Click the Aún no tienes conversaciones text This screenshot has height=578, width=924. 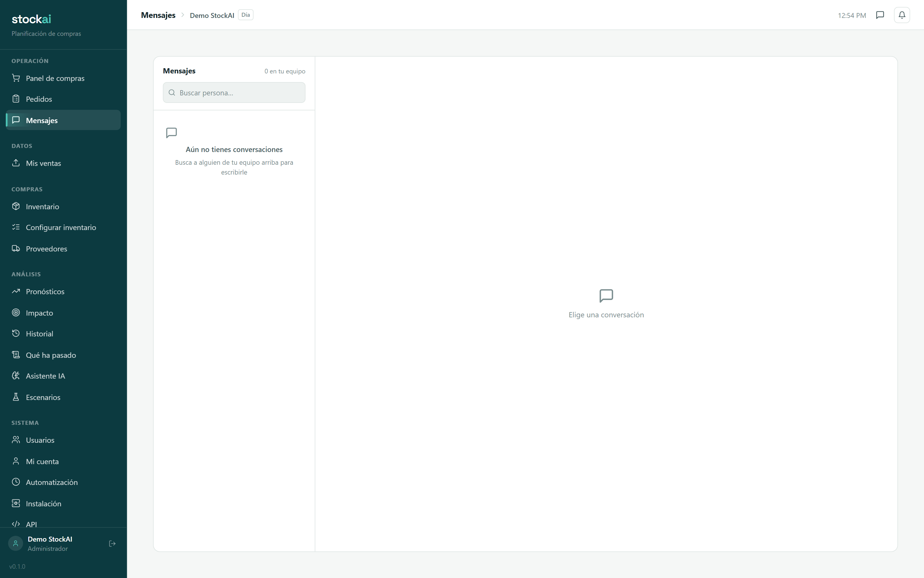(x=234, y=149)
